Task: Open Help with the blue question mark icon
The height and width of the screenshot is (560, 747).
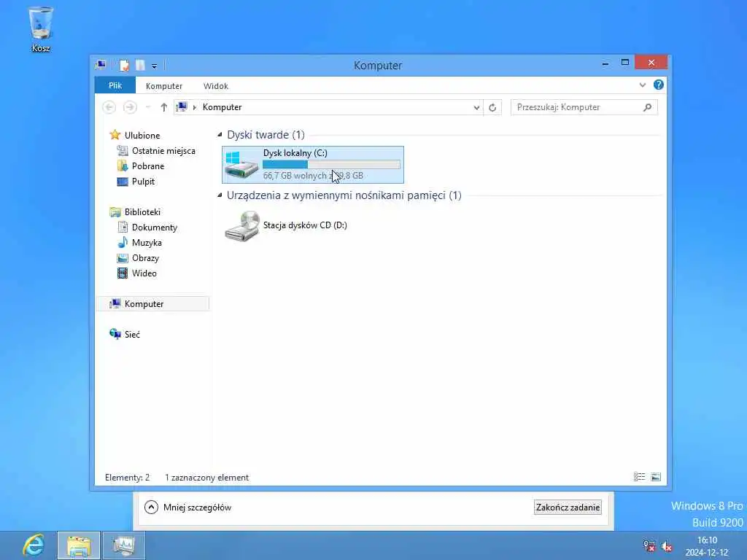Action: click(659, 85)
